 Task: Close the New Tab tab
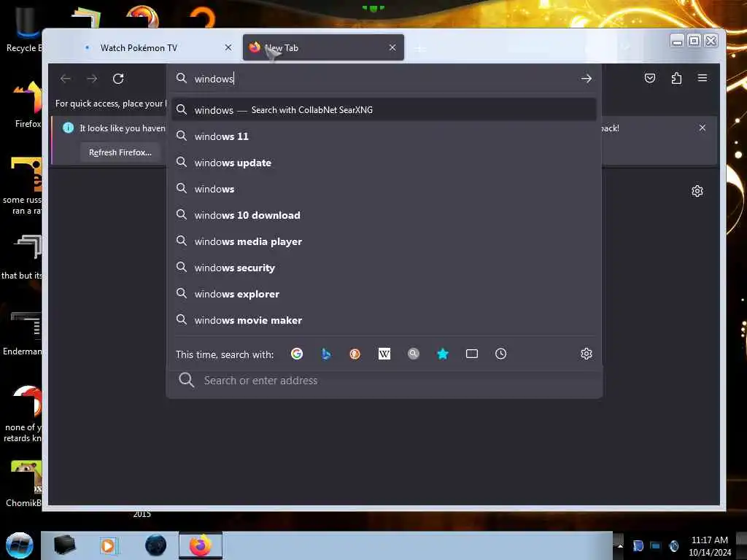[x=392, y=47]
